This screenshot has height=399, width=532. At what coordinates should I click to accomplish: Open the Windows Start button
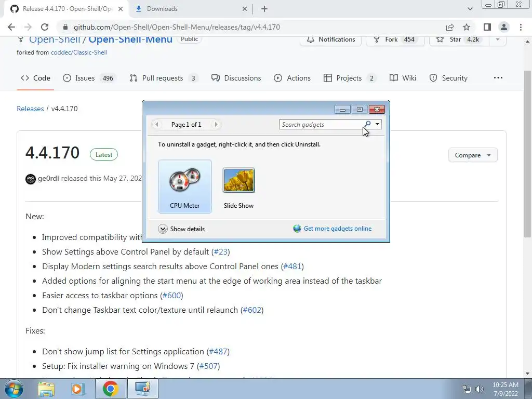click(x=14, y=389)
